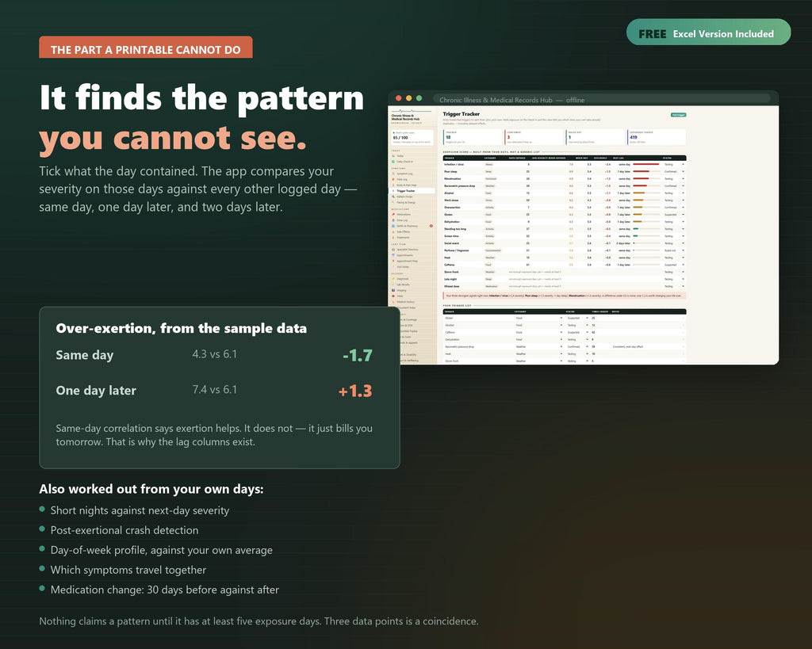Click the Add trigger button
Image resolution: width=812 pixels, height=649 pixels.
[679, 115]
